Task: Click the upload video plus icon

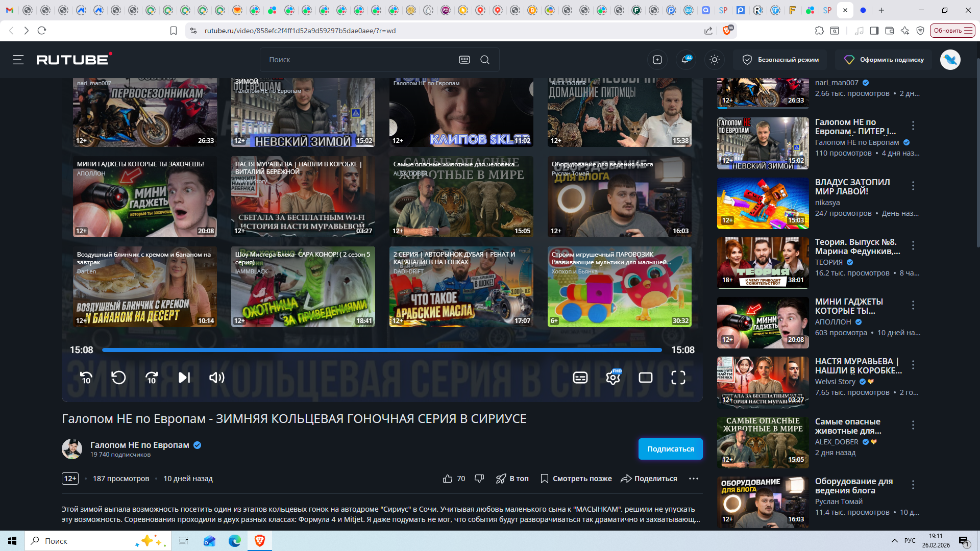Action: pyautogui.click(x=657, y=60)
